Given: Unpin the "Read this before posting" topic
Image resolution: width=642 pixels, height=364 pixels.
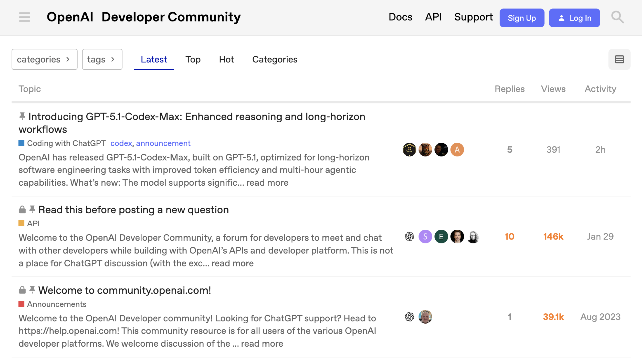Looking at the screenshot, I should (32, 209).
